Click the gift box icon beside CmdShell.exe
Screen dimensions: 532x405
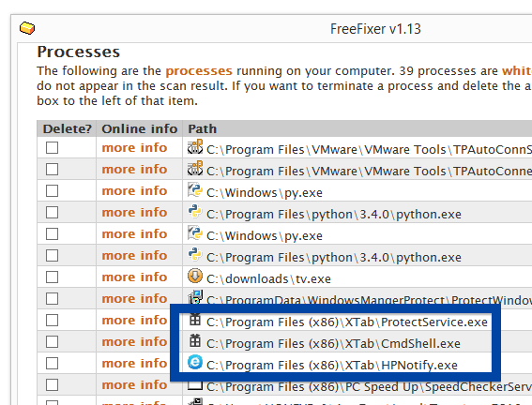click(x=195, y=341)
